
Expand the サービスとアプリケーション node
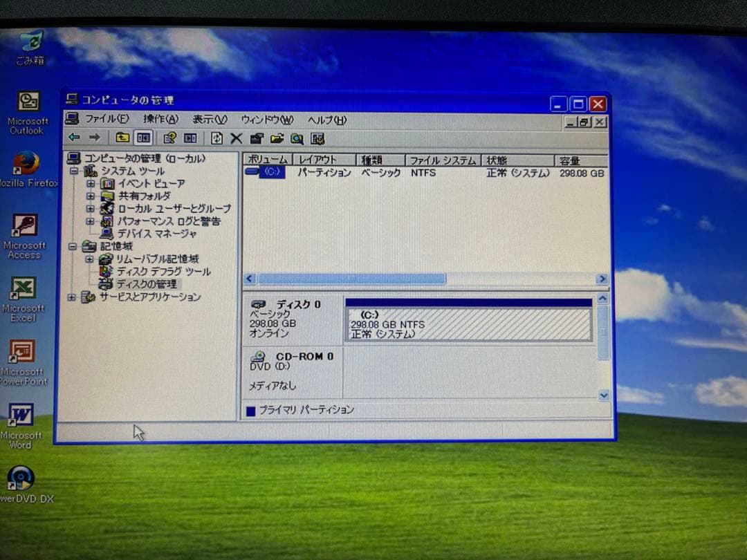point(73,297)
